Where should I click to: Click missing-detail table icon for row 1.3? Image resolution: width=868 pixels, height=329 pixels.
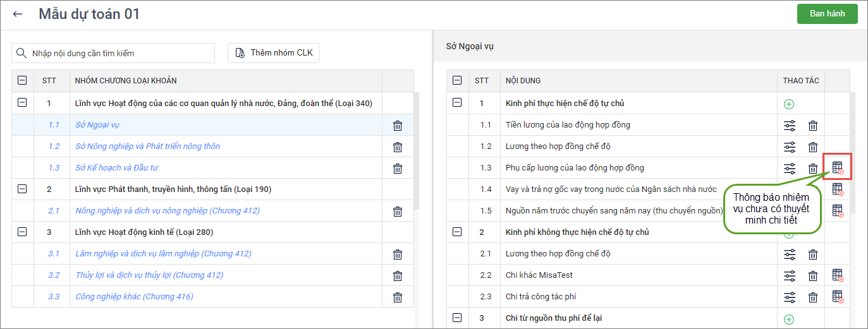click(x=838, y=168)
